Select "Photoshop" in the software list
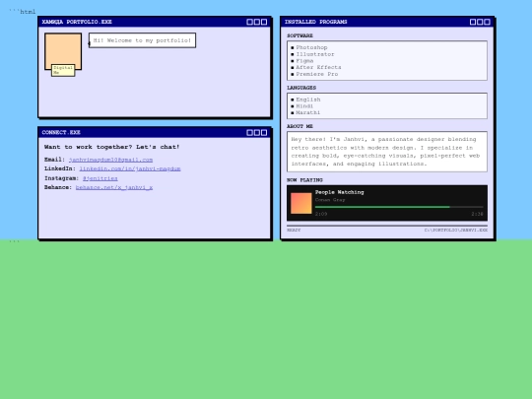Screen dimensions: 532x399 [311, 47]
